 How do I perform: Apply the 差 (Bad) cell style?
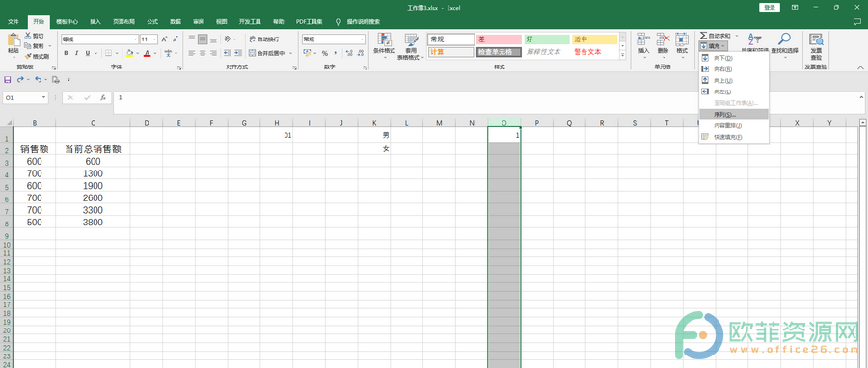(x=499, y=39)
